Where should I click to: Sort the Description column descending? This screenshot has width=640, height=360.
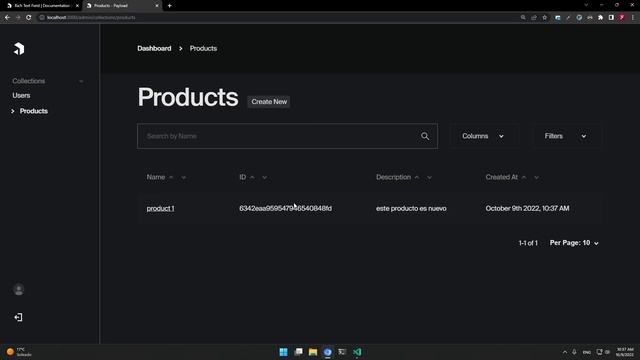(429, 177)
